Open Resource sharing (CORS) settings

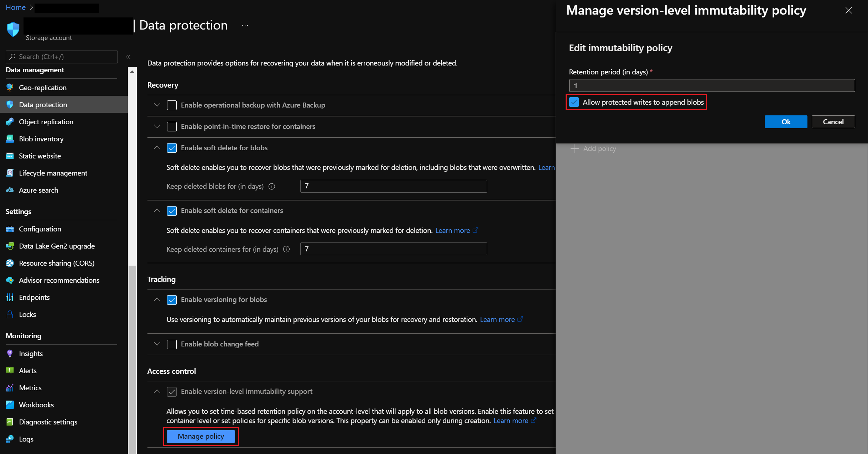pos(57,263)
